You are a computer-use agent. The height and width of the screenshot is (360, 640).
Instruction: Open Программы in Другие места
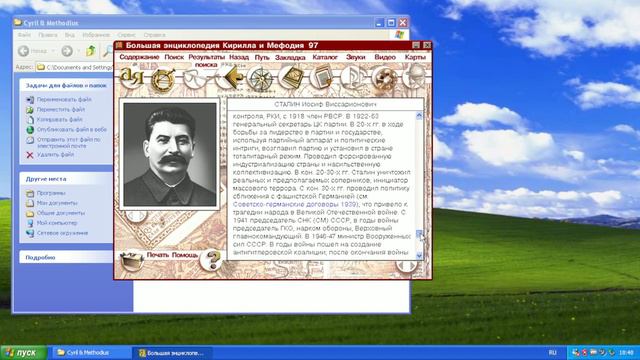51,193
